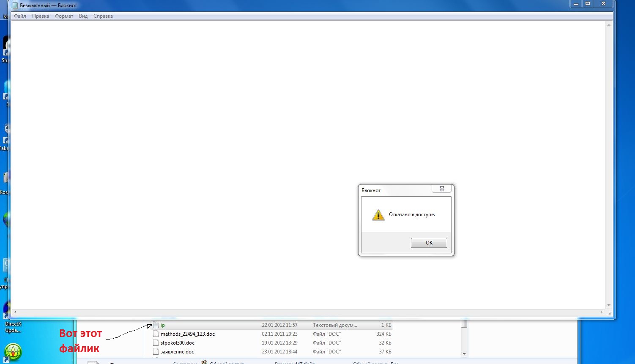The image size is (635, 364).
Task: Select the заявление.doc file icon
Action: coord(156,352)
